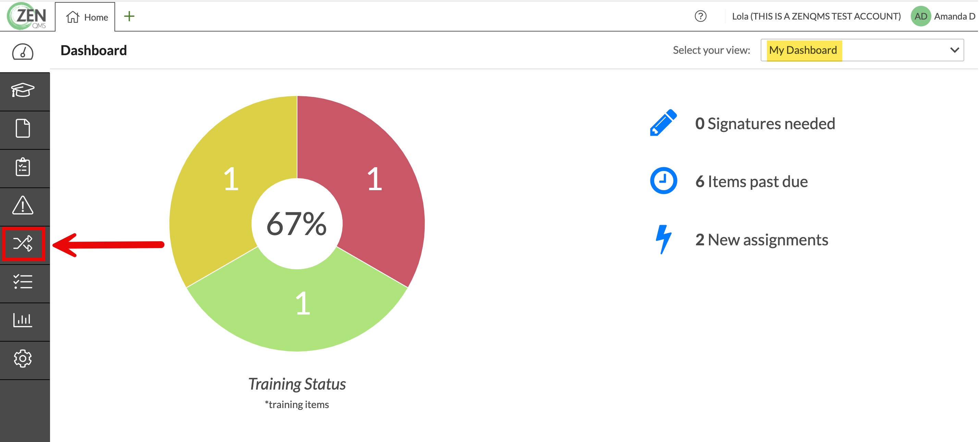980x442 pixels.
Task: Open the clipboard checklist module
Action: [23, 167]
